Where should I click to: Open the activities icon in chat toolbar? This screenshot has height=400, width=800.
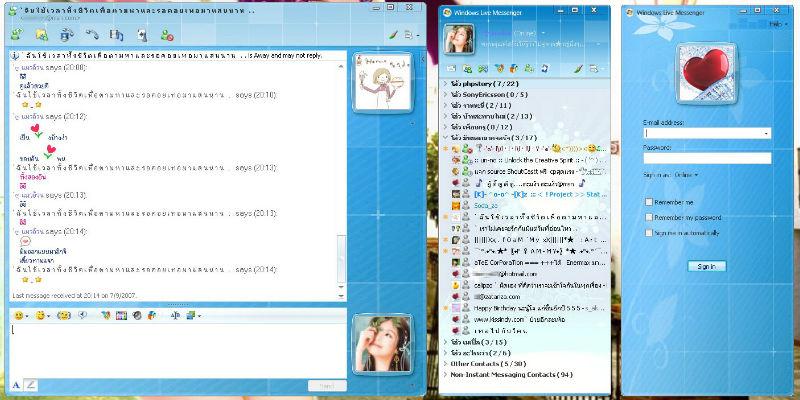[116, 35]
